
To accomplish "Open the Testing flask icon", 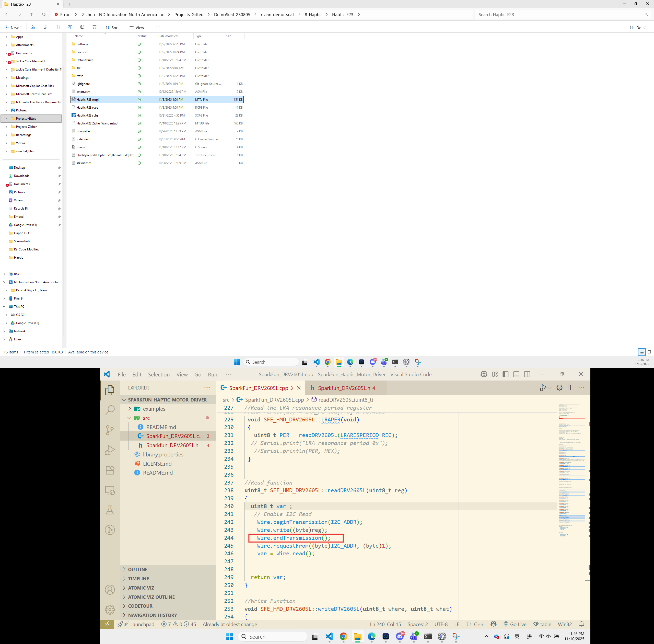I will 110,510.
